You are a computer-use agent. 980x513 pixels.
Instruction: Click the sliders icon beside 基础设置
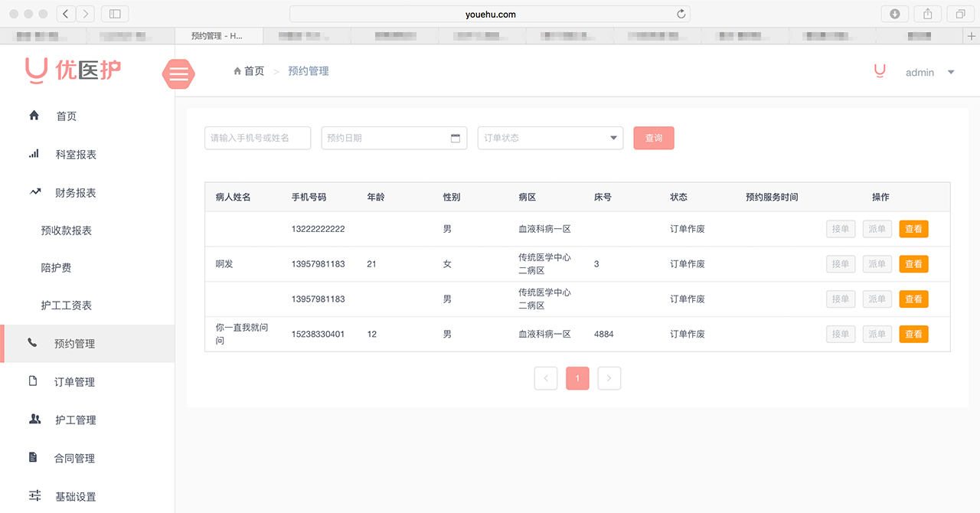point(34,495)
